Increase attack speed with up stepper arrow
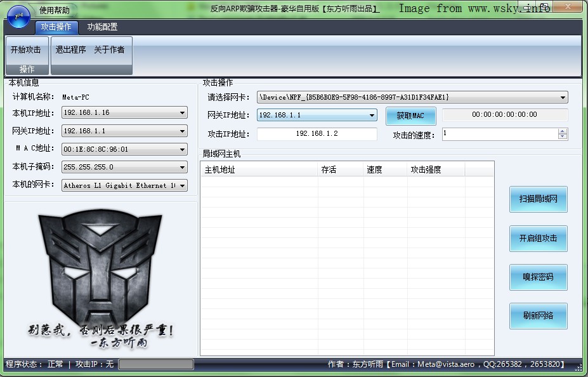588x377 pixels. [563, 131]
